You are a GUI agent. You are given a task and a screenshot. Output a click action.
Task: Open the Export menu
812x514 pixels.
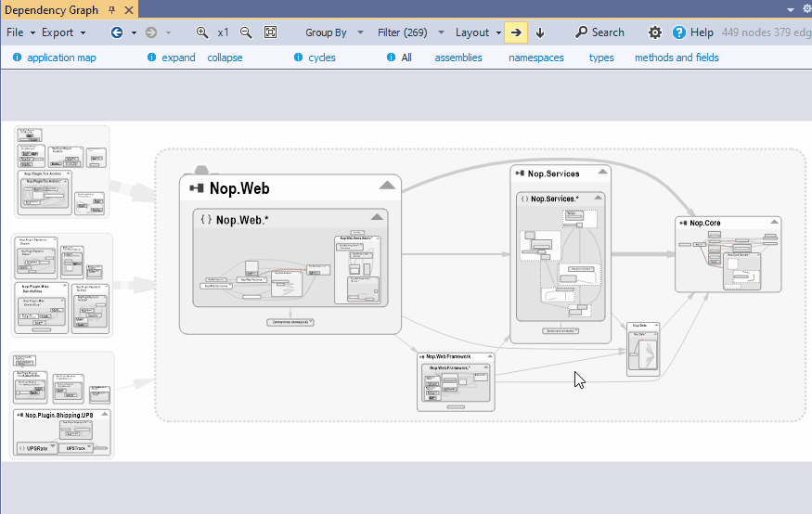click(63, 32)
